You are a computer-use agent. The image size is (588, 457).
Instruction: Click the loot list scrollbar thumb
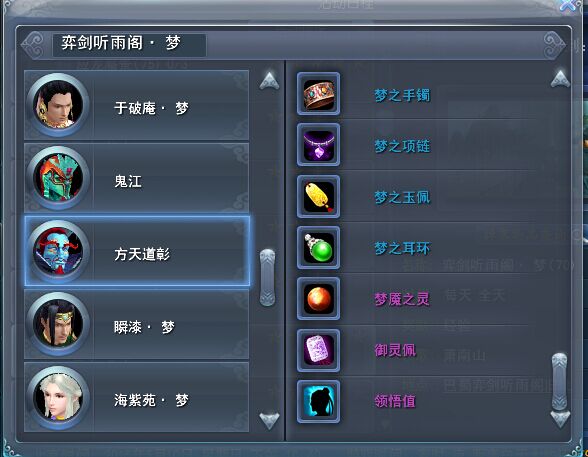click(x=559, y=381)
